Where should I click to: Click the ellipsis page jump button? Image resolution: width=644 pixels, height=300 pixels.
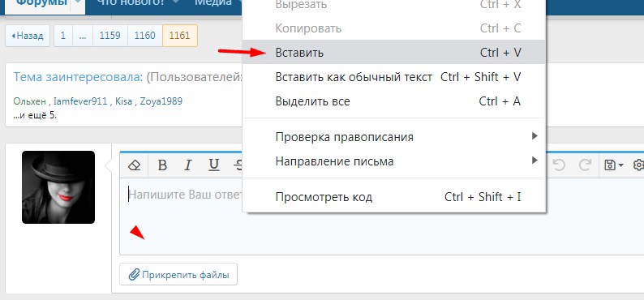pyautogui.click(x=83, y=36)
